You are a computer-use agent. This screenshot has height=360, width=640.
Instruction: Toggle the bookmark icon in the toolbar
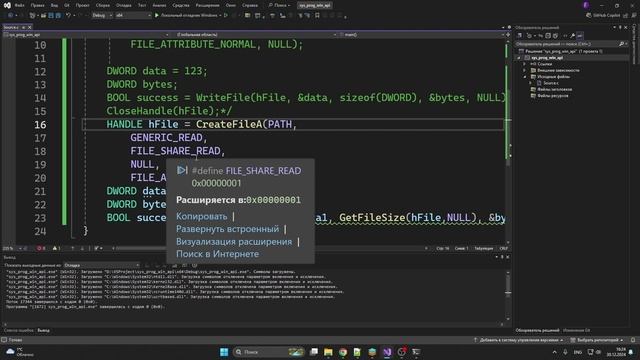point(317,16)
